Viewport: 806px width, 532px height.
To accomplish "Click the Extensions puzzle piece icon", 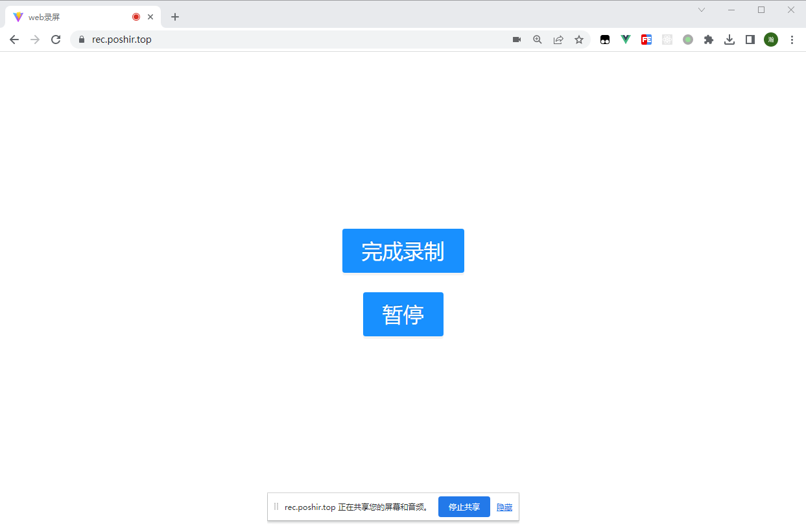I will pos(708,40).
